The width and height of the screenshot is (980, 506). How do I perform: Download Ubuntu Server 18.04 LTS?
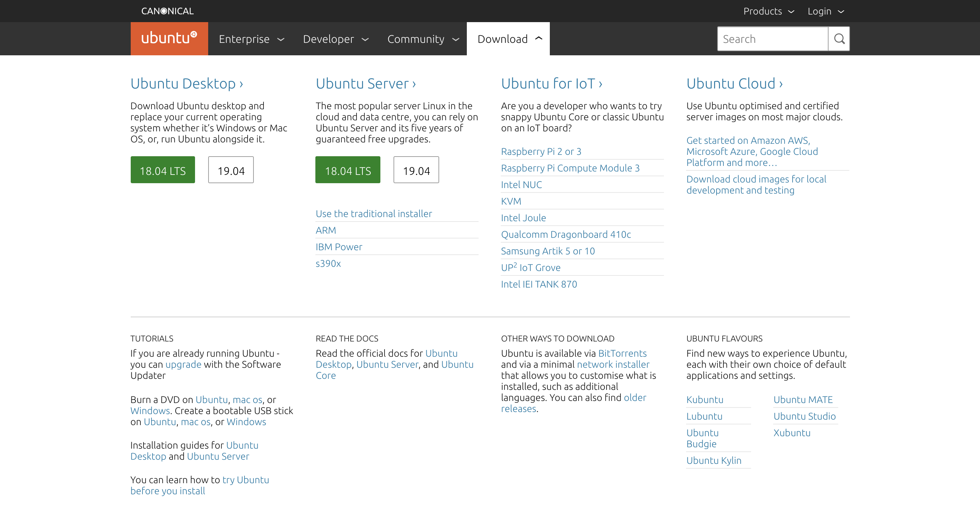[x=348, y=170]
